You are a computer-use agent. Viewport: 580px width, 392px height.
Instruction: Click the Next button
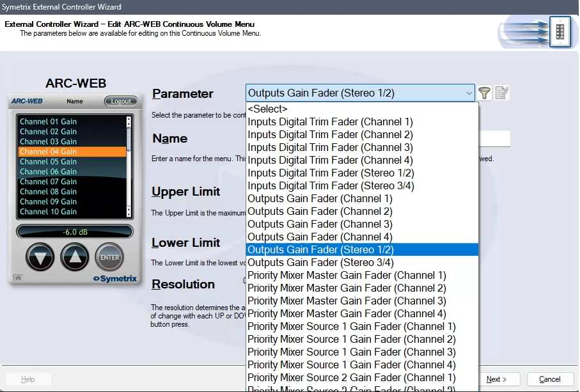pos(496,379)
